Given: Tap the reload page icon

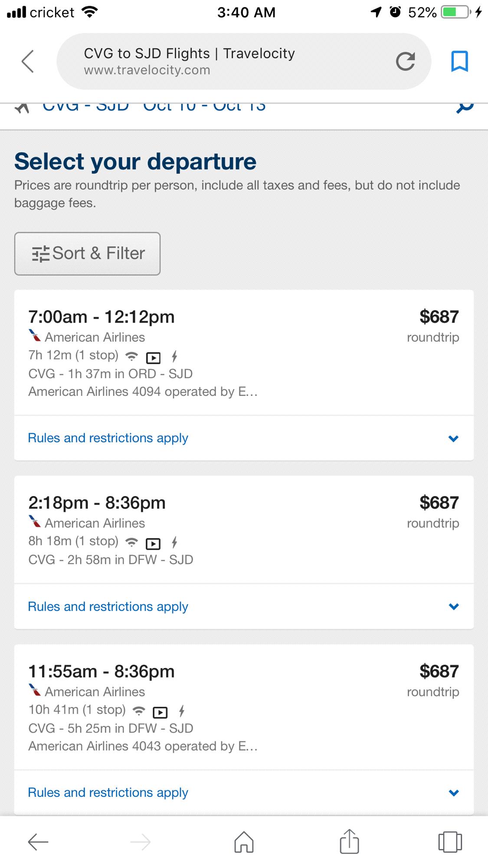Looking at the screenshot, I should 405,61.
